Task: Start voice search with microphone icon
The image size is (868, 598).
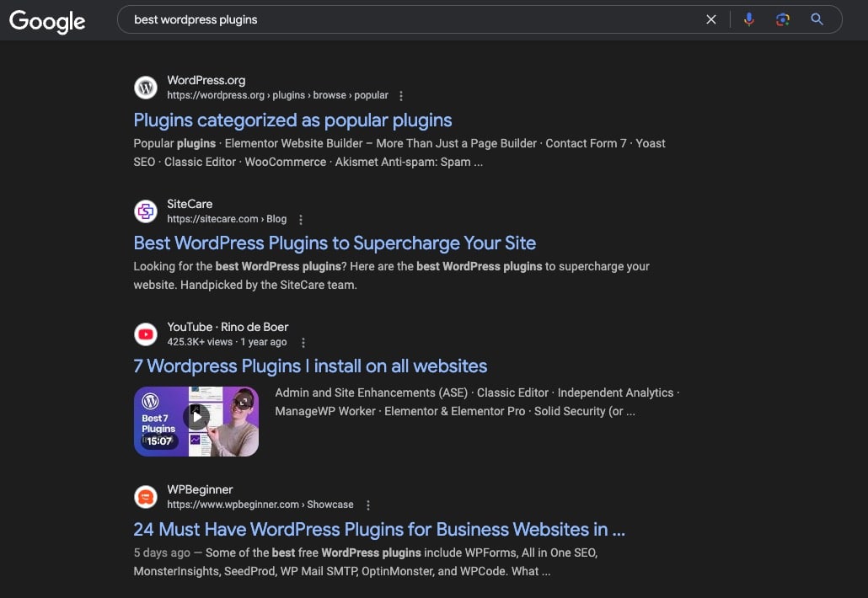Action: 749,19
